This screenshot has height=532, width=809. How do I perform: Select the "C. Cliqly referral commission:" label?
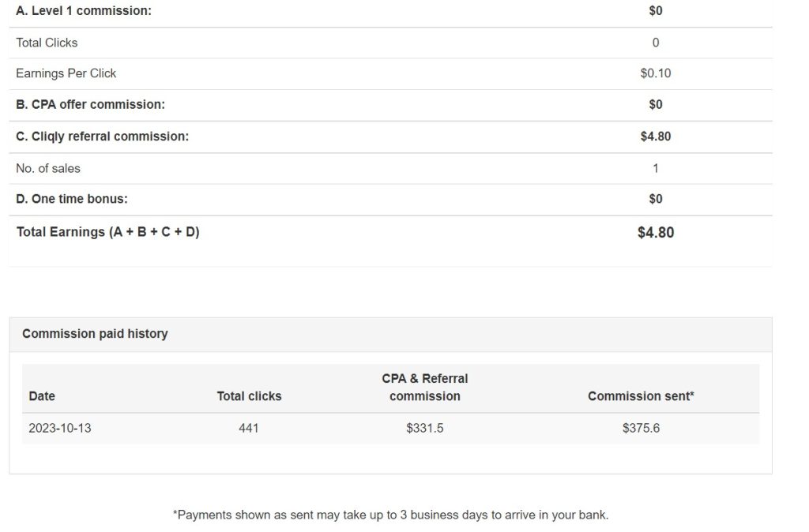[x=102, y=137]
